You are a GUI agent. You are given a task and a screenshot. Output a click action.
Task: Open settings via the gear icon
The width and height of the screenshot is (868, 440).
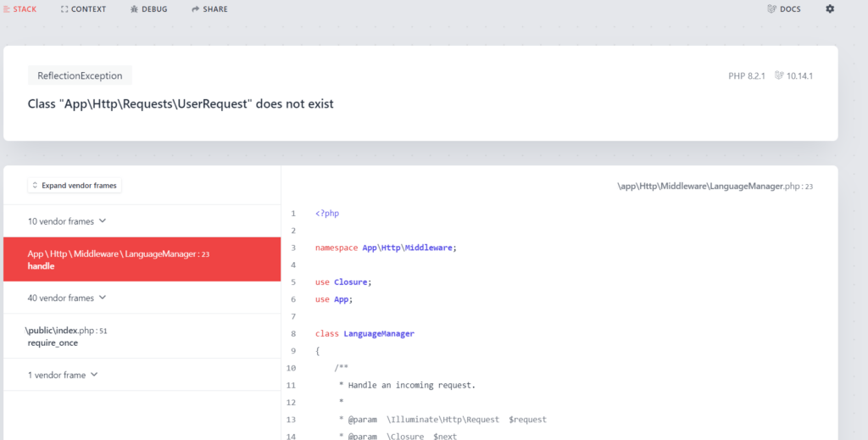point(830,9)
